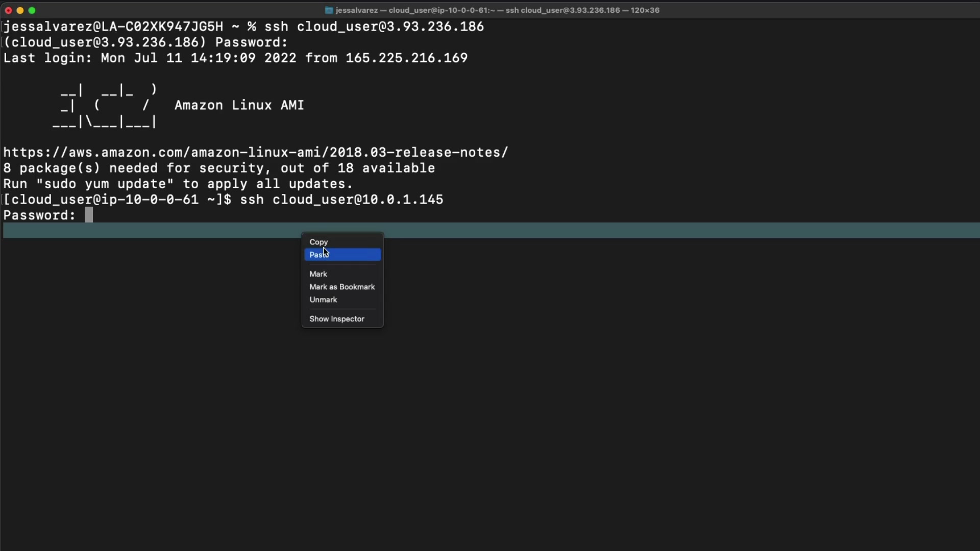Open Show Inspector from context menu
Viewport: 980px width, 551px height.
(337, 319)
